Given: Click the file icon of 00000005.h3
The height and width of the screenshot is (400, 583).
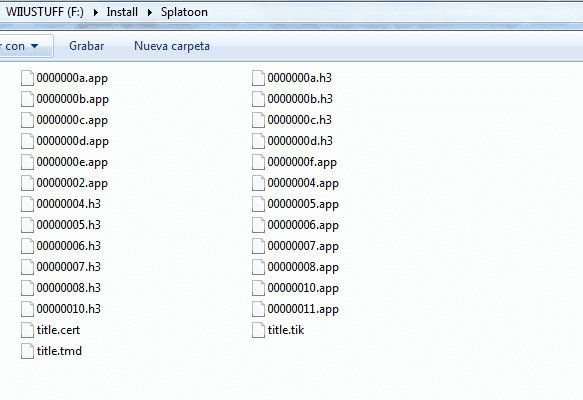Looking at the screenshot, I should tap(27, 225).
